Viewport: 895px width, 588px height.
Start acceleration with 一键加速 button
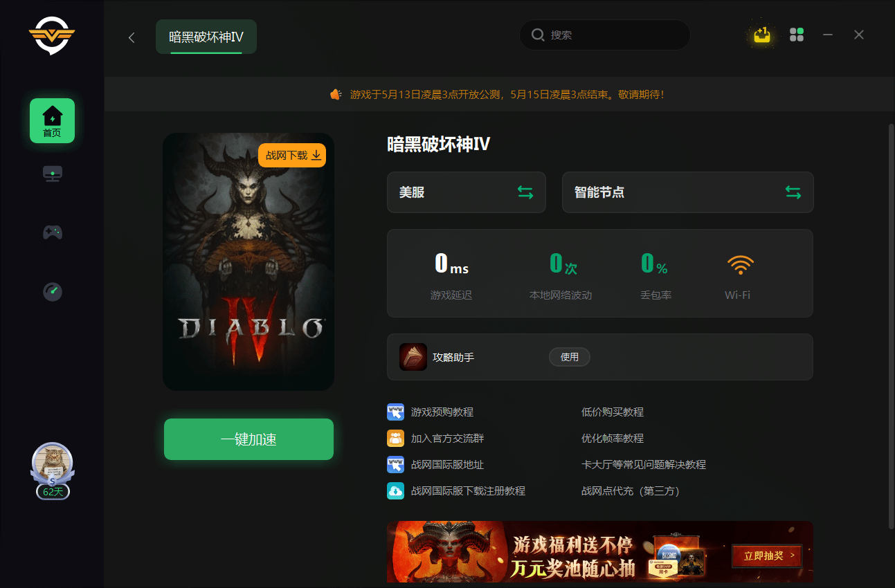pyautogui.click(x=248, y=439)
